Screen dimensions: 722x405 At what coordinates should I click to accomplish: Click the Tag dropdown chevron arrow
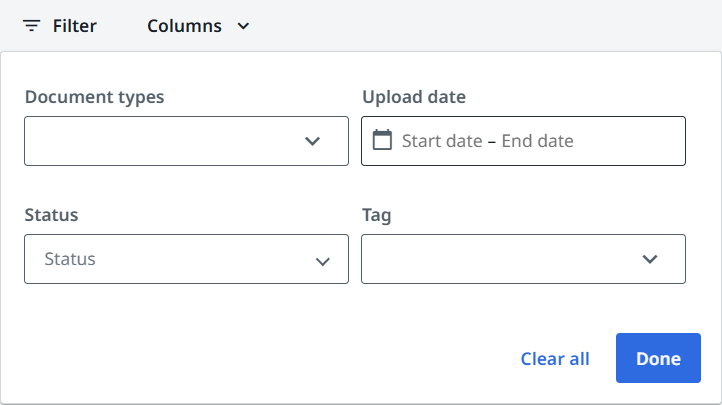pyautogui.click(x=650, y=259)
